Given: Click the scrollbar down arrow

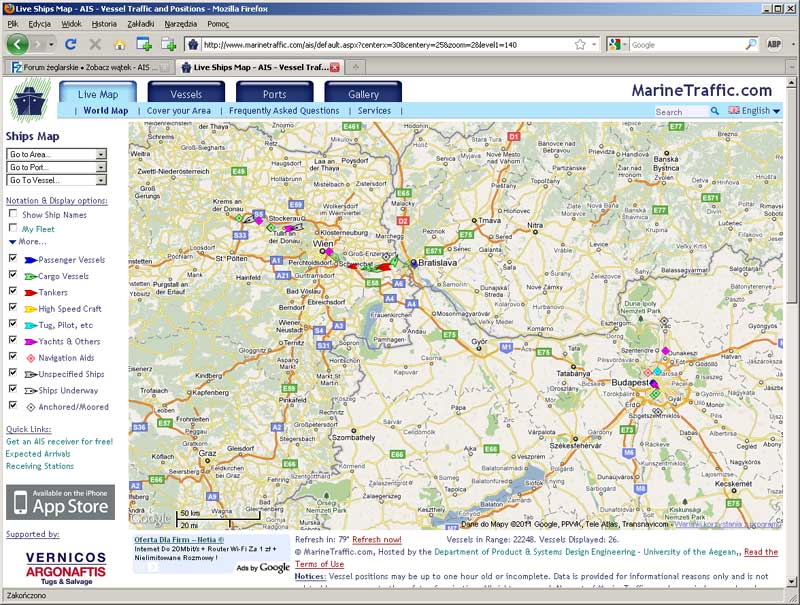Looking at the screenshot, I should [791, 581].
